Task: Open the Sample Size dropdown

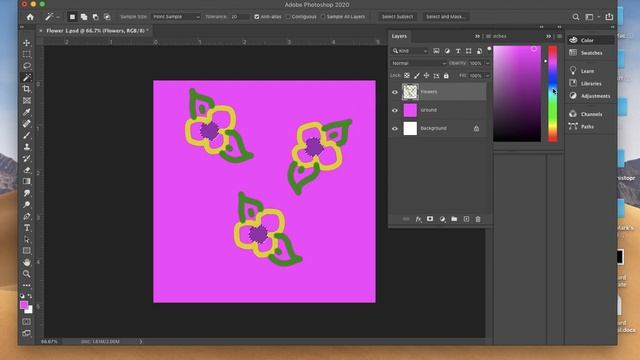Action: (x=176, y=17)
